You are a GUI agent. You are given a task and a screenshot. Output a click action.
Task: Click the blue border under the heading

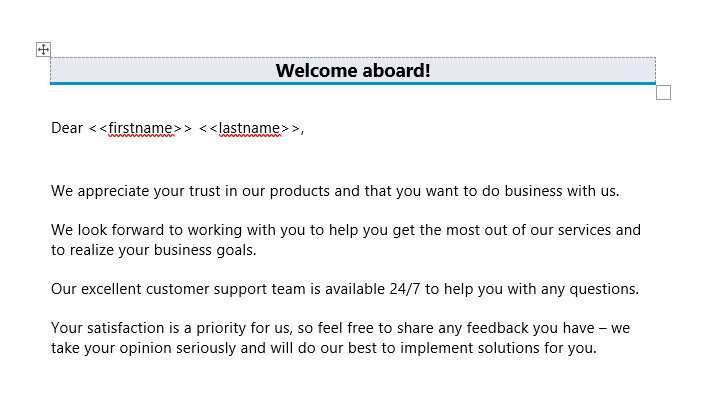(x=353, y=83)
